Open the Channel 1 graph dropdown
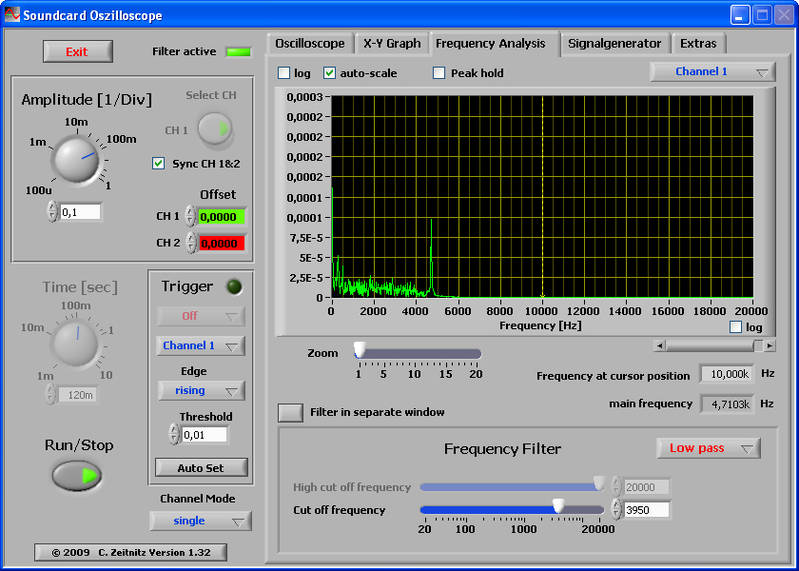Image resolution: width=799 pixels, height=571 pixels. (712, 72)
